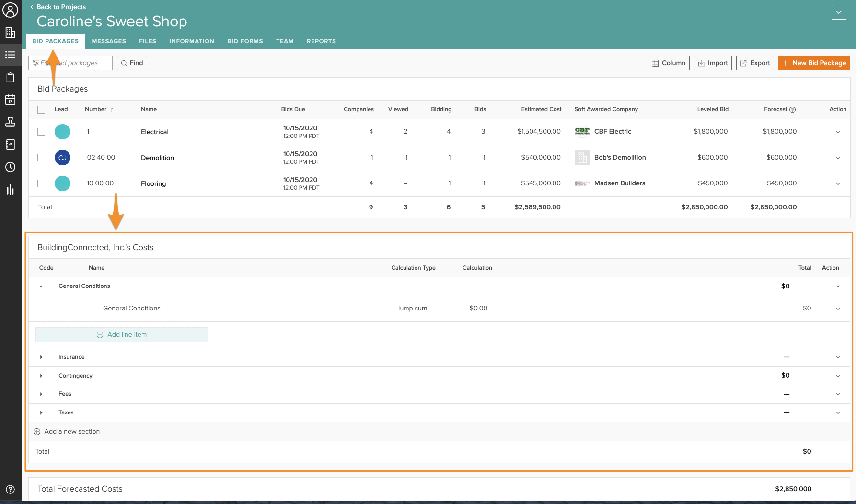This screenshot has height=504, width=856.
Task: Open the Flooring row action dropdown
Action: 838,184
